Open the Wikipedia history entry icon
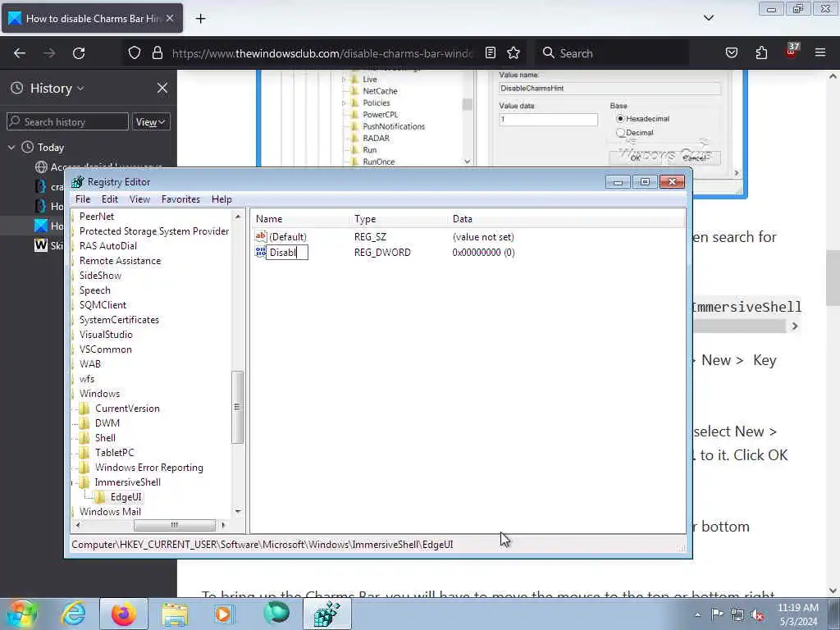 pos(41,245)
